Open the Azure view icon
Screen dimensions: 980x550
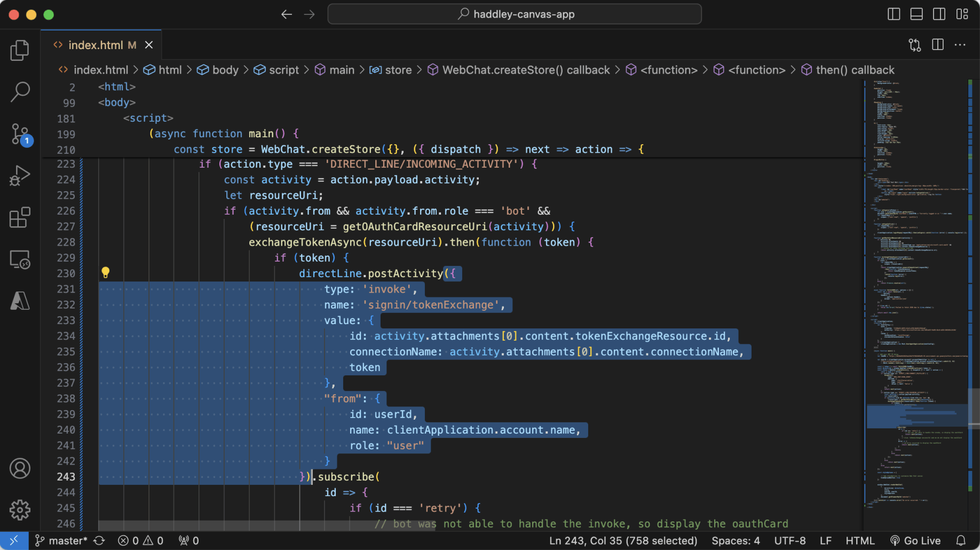click(20, 301)
